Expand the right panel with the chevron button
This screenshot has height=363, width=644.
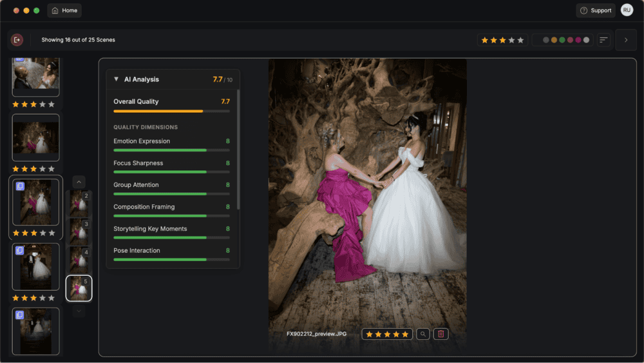[626, 40]
